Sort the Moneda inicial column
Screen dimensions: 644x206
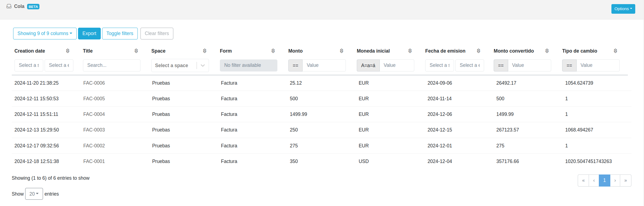tap(410, 51)
